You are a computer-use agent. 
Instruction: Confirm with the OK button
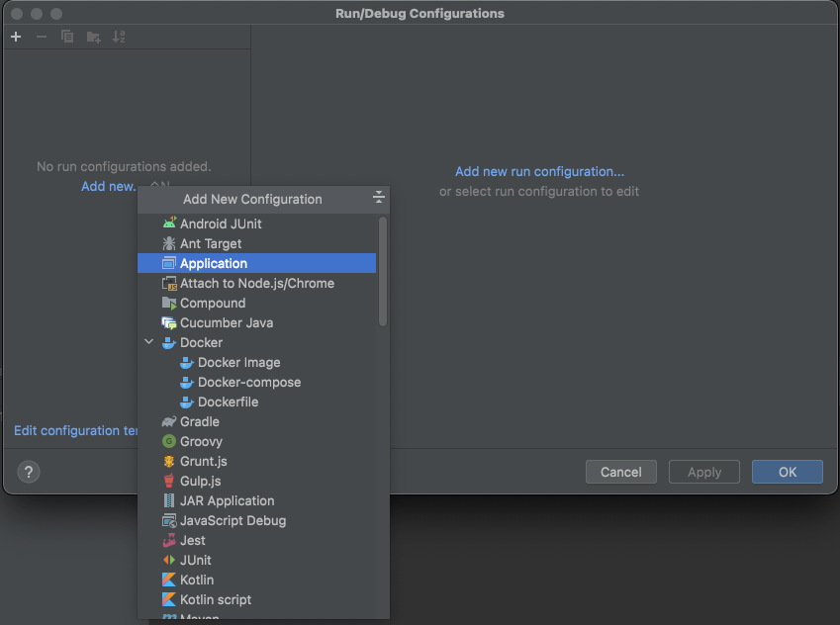click(x=787, y=472)
